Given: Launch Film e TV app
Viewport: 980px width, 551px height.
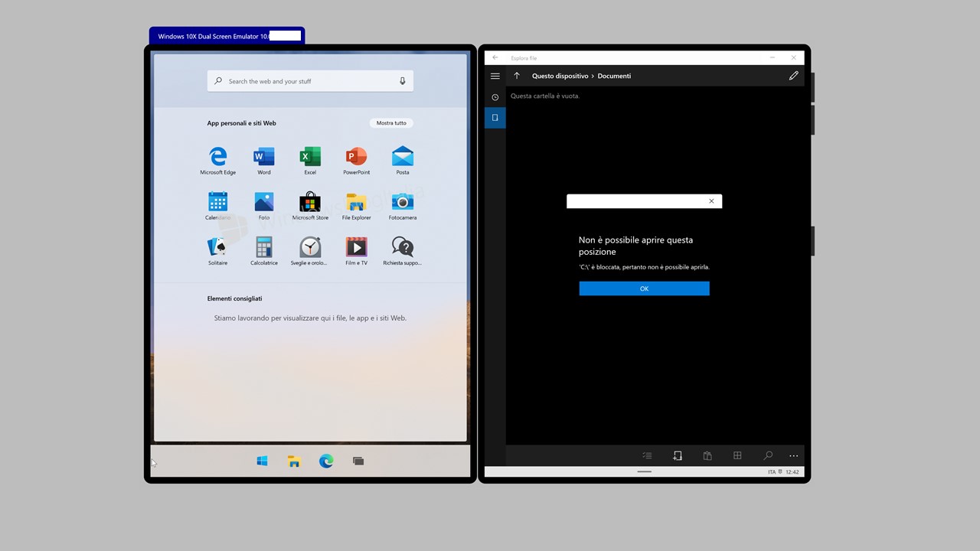Looking at the screenshot, I should 356,252.
